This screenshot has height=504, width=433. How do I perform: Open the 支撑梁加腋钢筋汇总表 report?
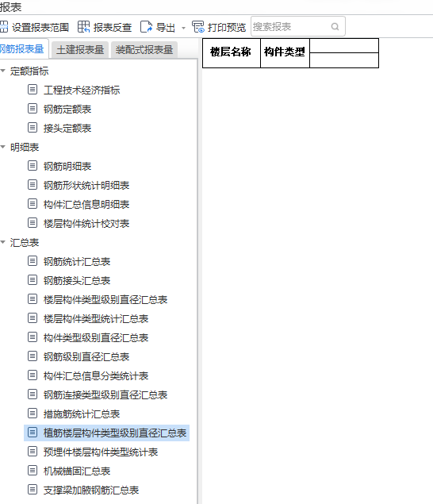coord(91,490)
